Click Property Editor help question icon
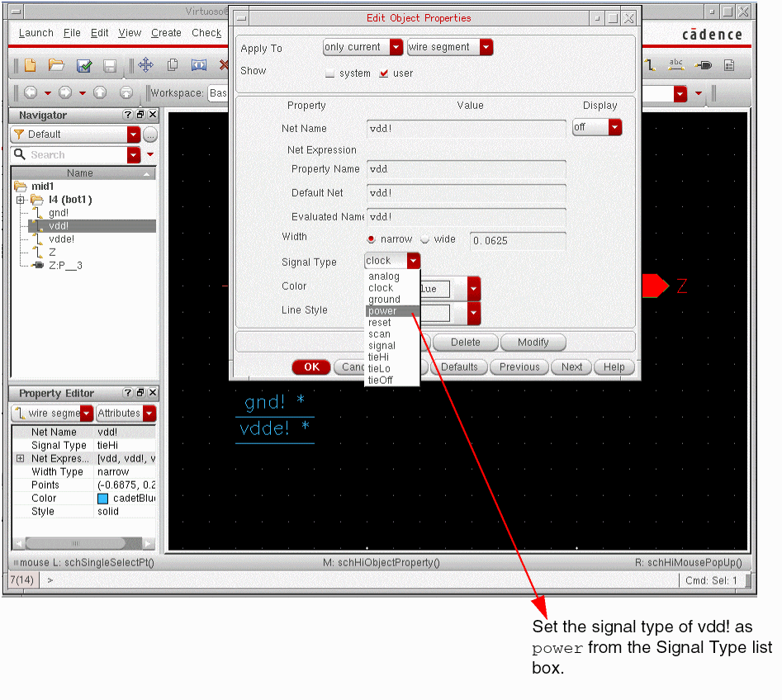 [x=128, y=393]
